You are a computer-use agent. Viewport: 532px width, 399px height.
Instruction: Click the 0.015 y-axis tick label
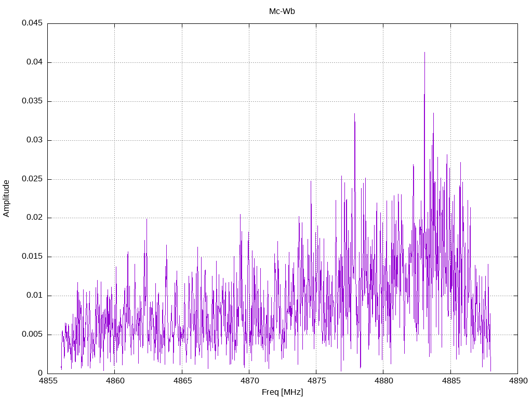click(32, 257)
